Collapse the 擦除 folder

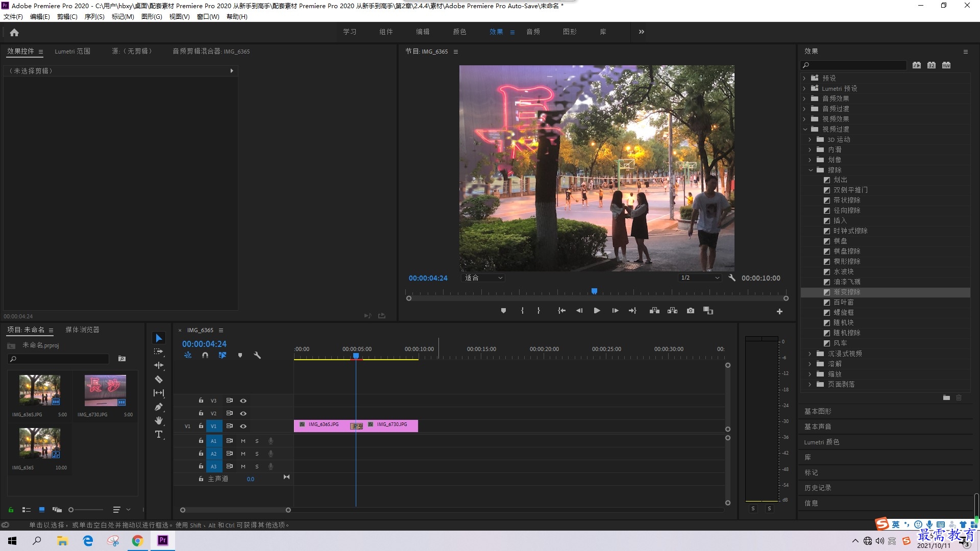(x=811, y=170)
